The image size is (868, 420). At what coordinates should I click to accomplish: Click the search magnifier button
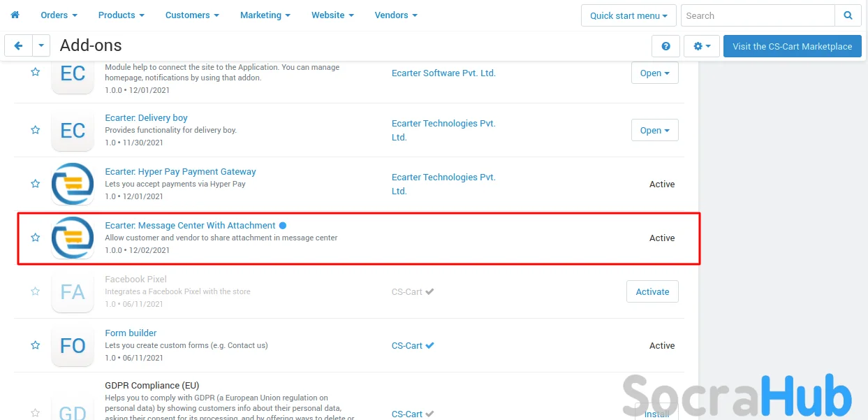click(848, 15)
